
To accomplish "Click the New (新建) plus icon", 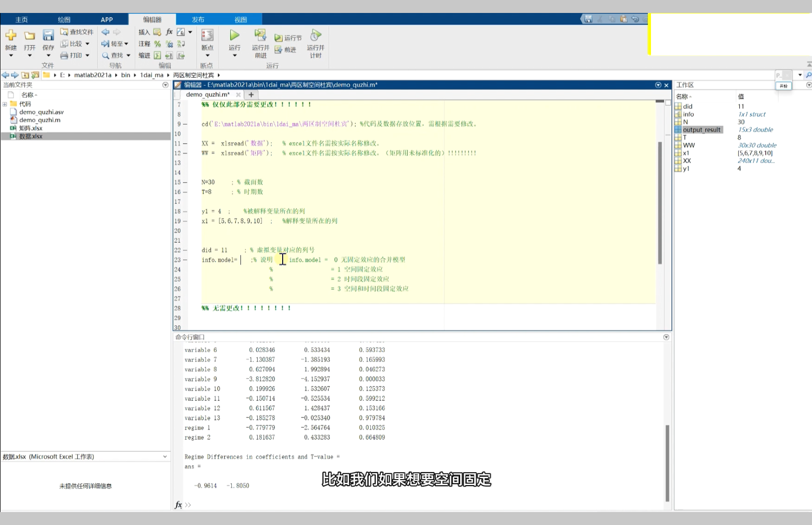I will pyautogui.click(x=10, y=35).
